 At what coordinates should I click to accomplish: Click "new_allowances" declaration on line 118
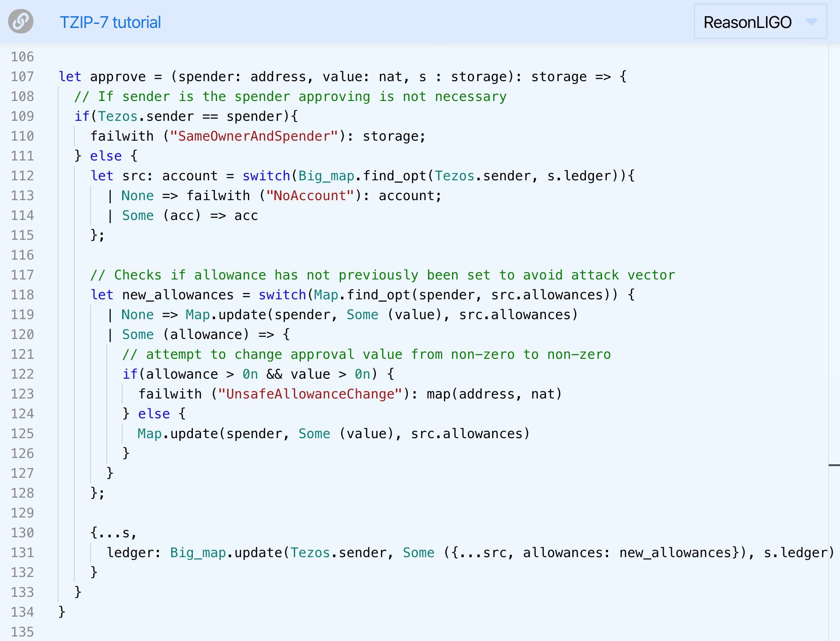point(178,295)
